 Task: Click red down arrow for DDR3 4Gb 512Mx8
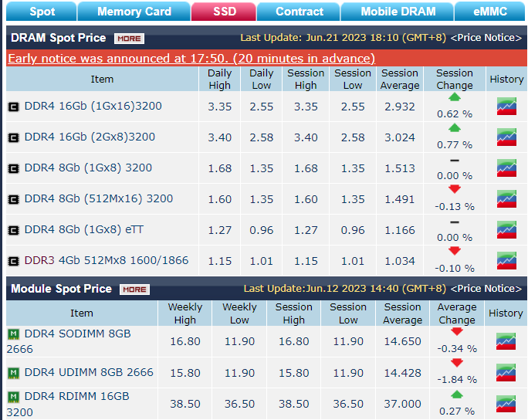(454, 251)
